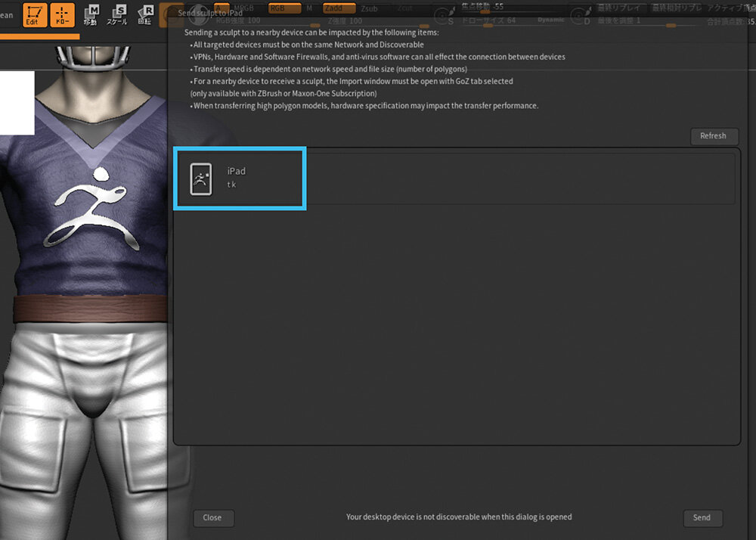756x540 pixels.
Task: Click the 'Send sculpt to iPad' dialog title
Action: [x=210, y=13]
